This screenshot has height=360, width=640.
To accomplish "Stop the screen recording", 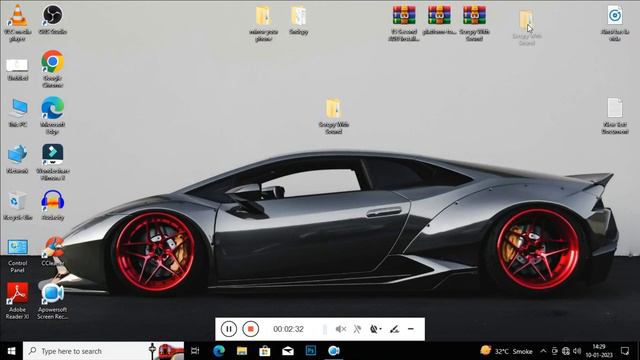I will point(250,329).
